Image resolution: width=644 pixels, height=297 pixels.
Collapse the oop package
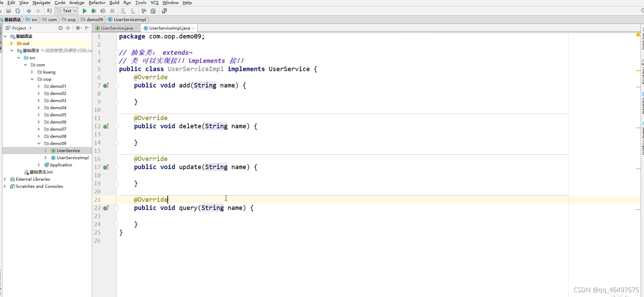click(x=32, y=79)
